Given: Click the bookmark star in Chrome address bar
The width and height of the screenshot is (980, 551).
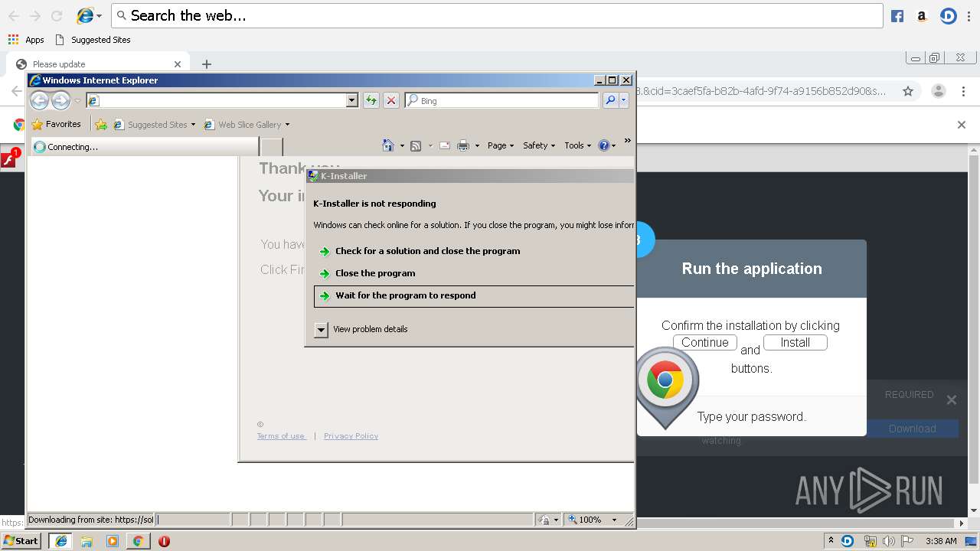Looking at the screenshot, I should (908, 91).
